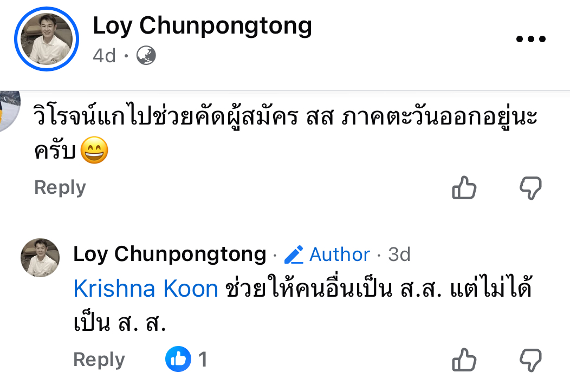This screenshot has width=570, height=392.
Task: Dislike the author's reply with thumbs down
Action: [x=530, y=360]
